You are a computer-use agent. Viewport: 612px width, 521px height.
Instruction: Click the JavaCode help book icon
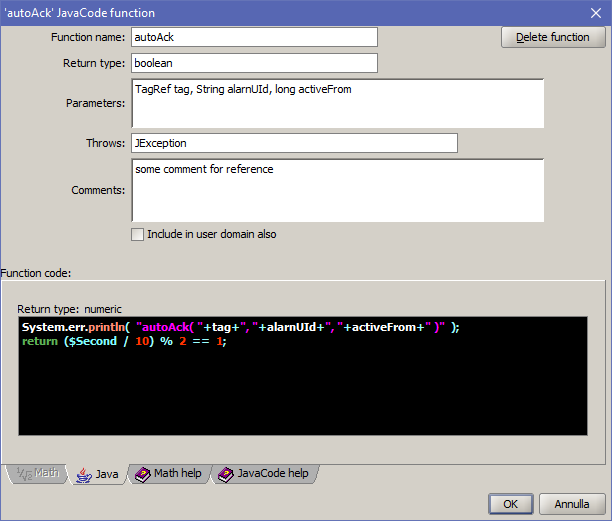226,475
